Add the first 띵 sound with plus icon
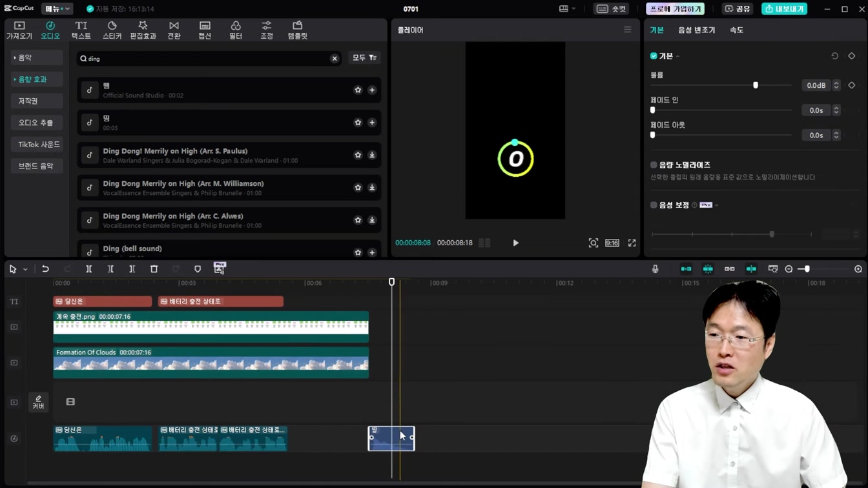Screen dimensions: 868x488 click(x=372, y=90)
